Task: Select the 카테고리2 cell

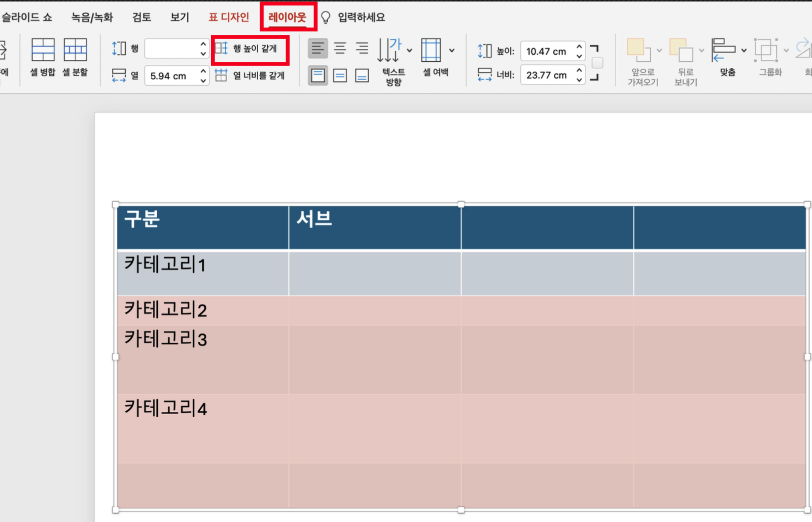Action: (x=203, y=311)
